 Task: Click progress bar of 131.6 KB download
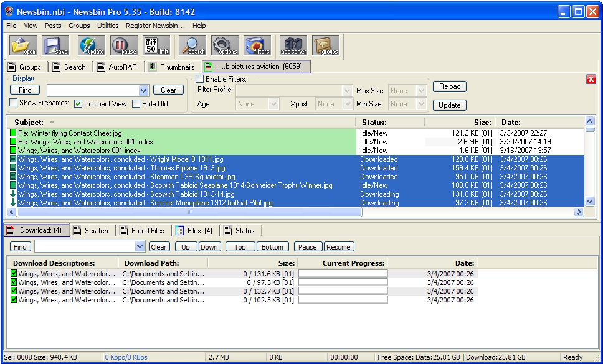pos(343,273)
